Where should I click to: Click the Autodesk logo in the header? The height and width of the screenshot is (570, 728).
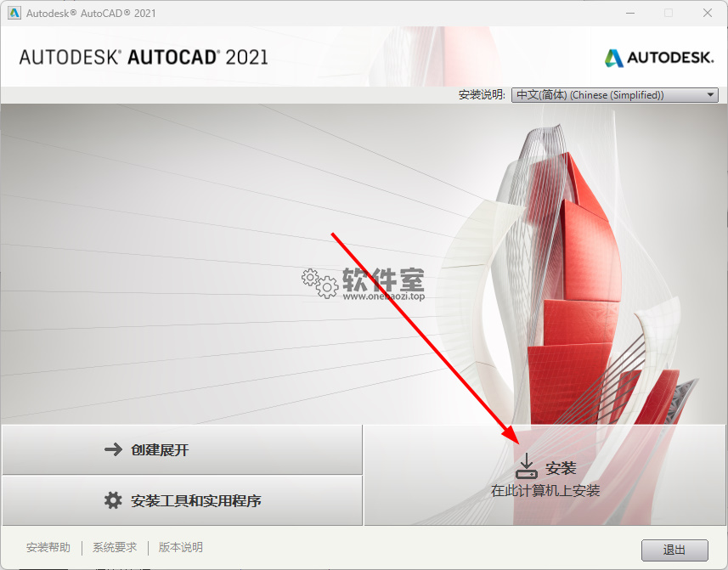tap(659, 58)
